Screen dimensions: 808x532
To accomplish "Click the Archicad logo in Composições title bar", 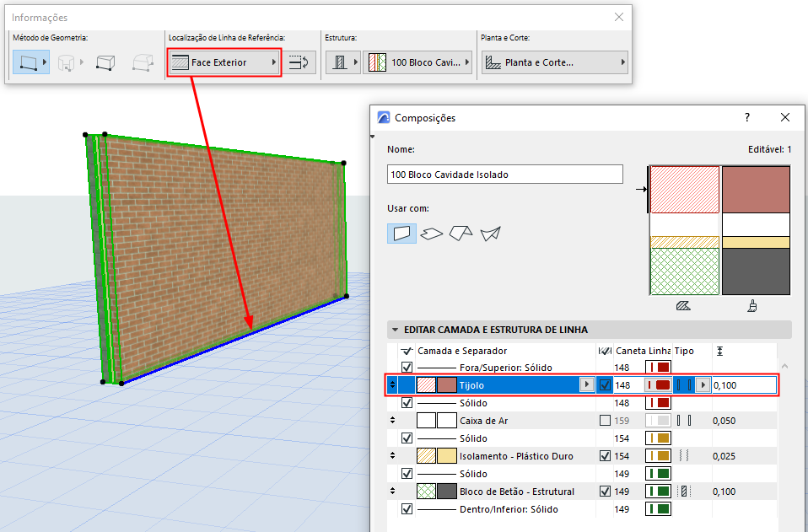I will tap(384, 117).
